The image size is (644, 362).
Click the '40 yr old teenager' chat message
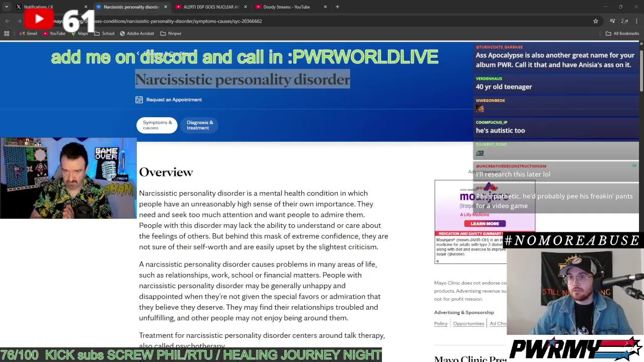pos(504,87)
